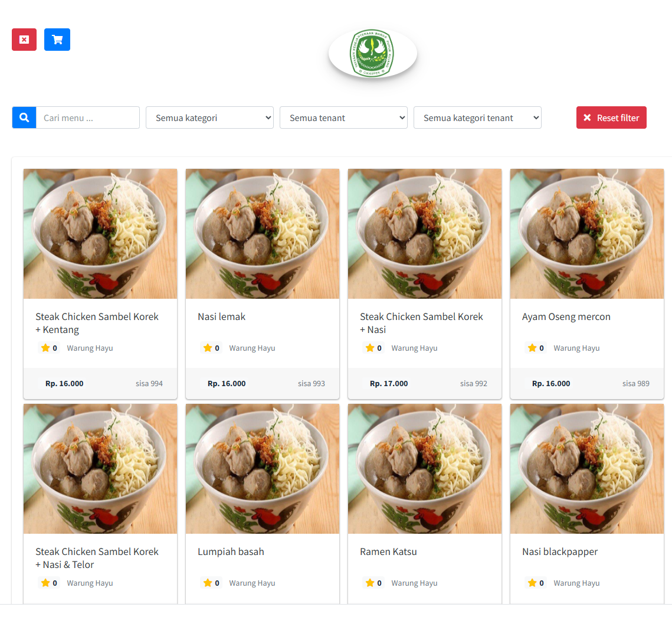Open the Semua tenant dropdown
672x617 pixels.
pyautogui.click(x=343, y=117)
